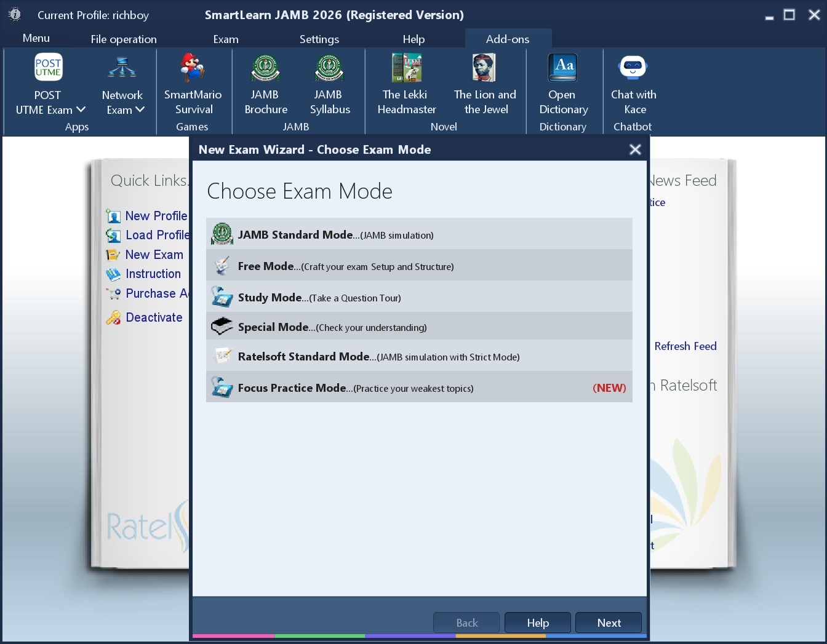Open The Lion and the Jewel novel
This screenshot has width=827, height=644.
484,68
